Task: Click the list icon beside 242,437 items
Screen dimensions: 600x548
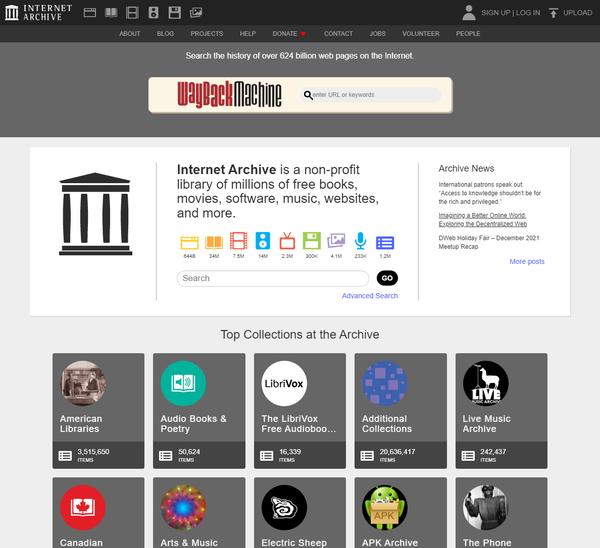Action: click(468, 455)
